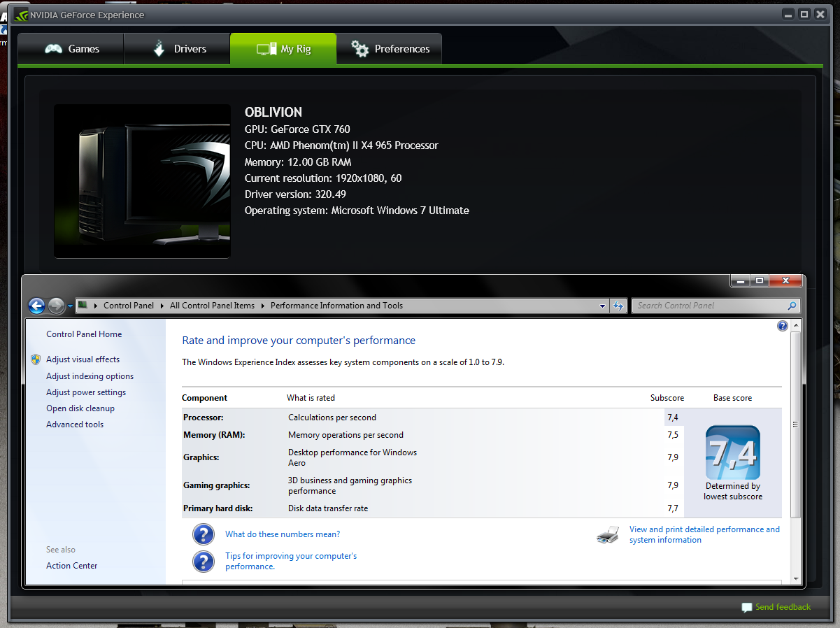Click question icon beside What do these numbers mean
Image resolution: width=840 pixels, height=628 pixels.
pos(203,534)
